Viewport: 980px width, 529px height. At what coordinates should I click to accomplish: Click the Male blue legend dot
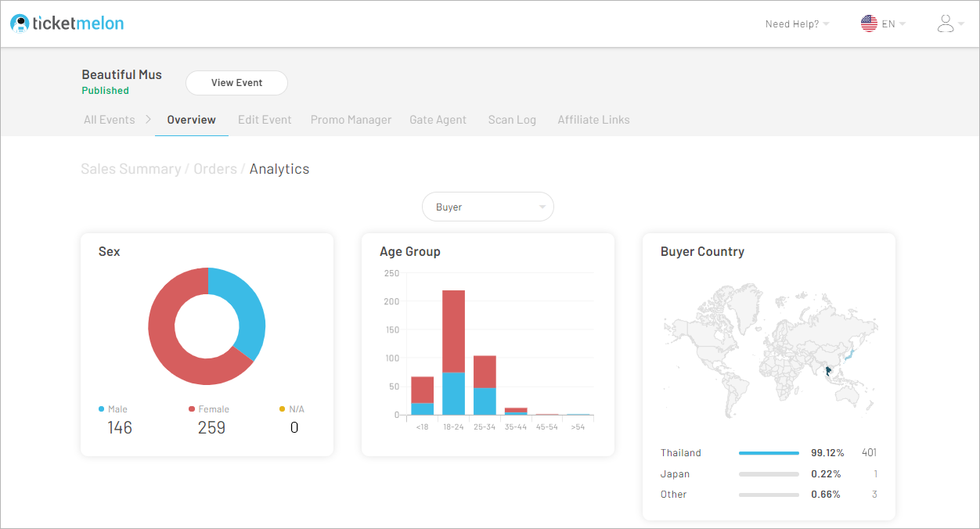[102, 409]
